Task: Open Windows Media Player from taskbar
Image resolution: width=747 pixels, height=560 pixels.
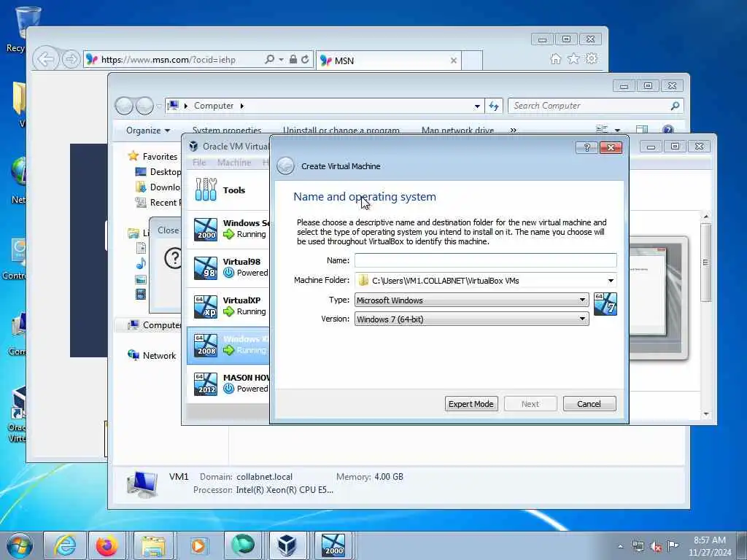Action: click(198, 545)
